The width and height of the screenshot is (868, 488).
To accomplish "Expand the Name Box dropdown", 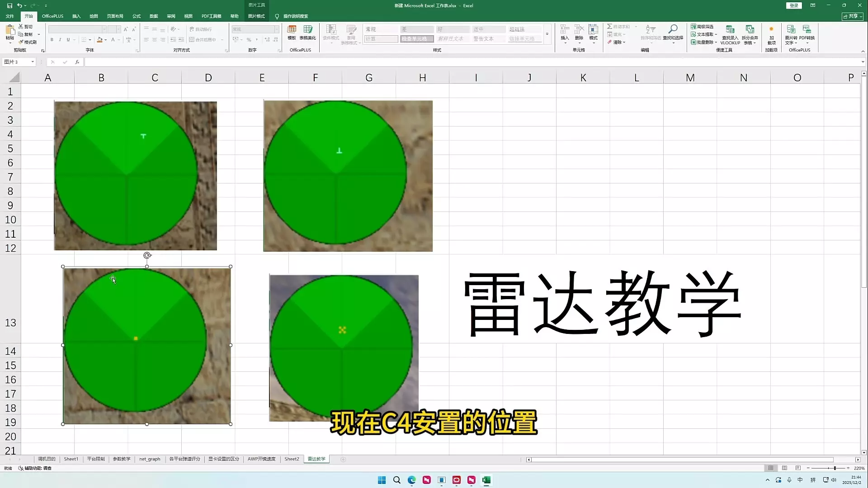I will pyautogui.click(x=33, y=62).
